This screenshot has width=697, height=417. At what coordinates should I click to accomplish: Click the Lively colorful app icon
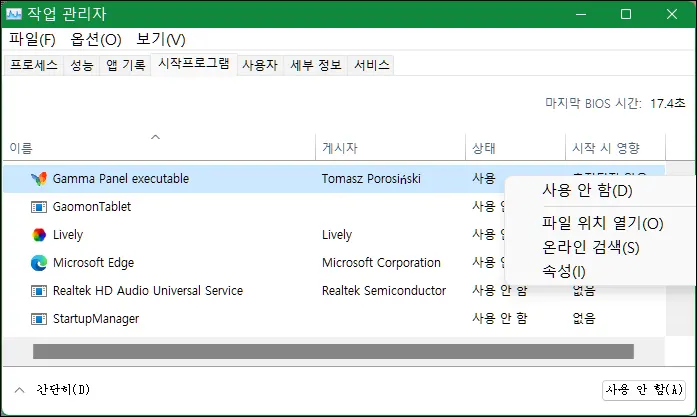click(39, 235)
